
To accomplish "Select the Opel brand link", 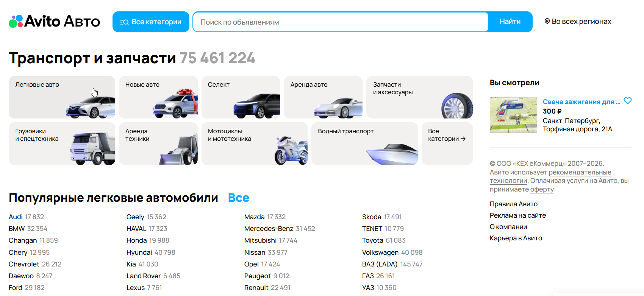I will pos(252,264).
